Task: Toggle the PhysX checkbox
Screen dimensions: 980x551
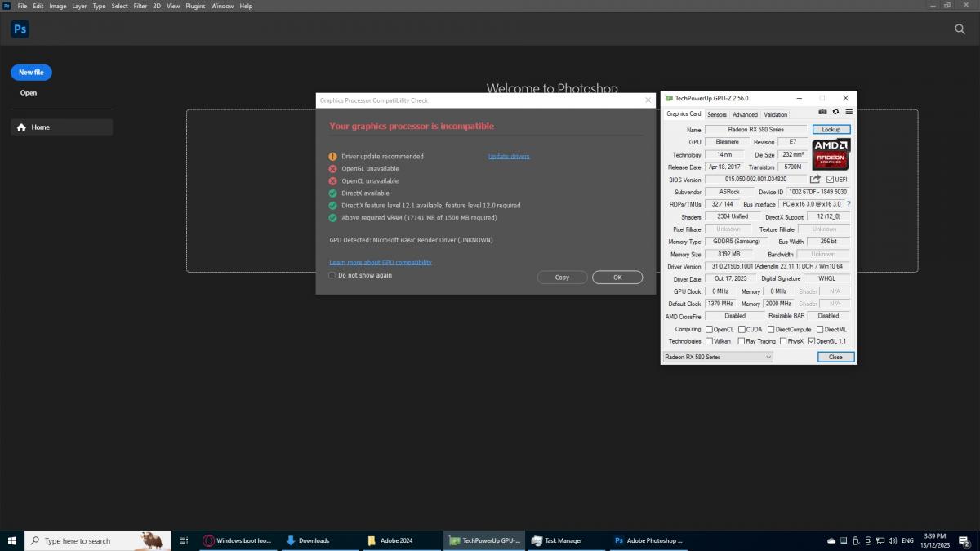Action: (782, 341)
